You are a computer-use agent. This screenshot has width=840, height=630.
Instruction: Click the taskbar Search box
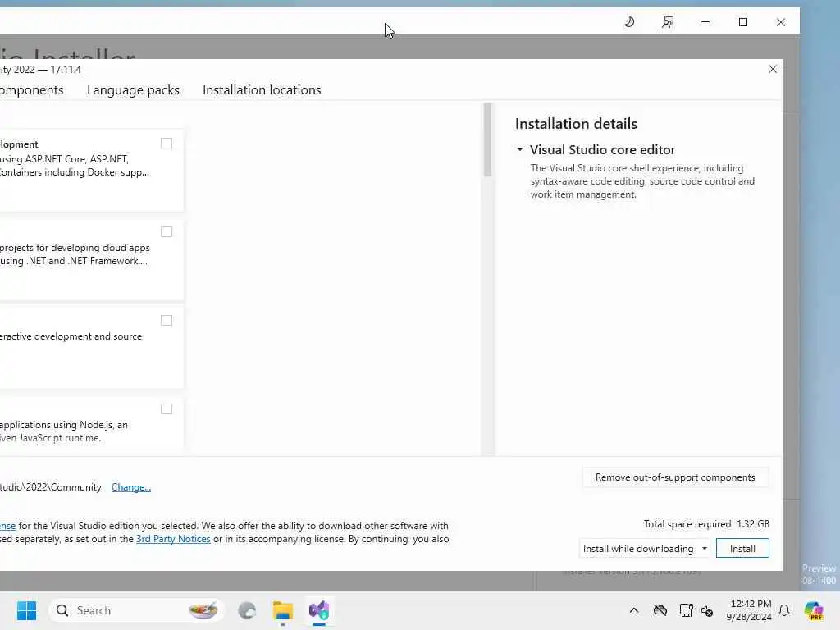(x=137, y=610)
